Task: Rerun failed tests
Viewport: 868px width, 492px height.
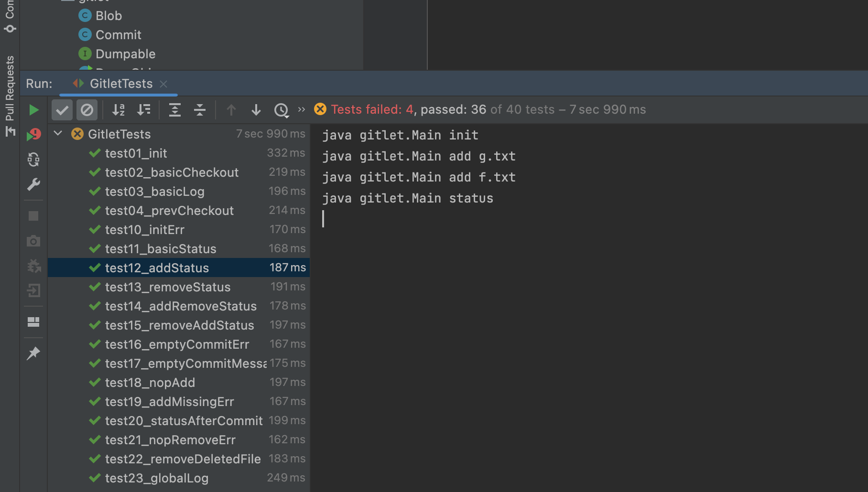Action: click(x=33, y=135)
